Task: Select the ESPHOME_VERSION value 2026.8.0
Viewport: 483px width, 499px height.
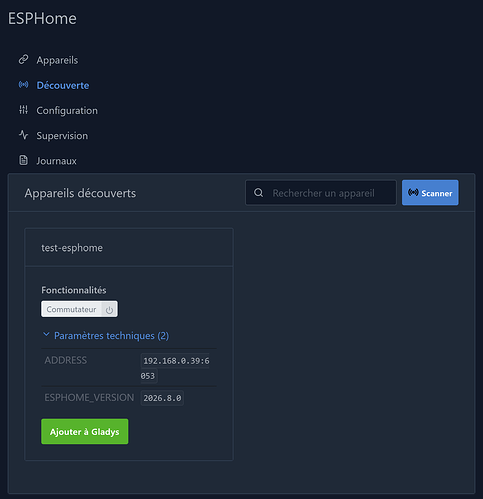Action: (x=162, y=398)
